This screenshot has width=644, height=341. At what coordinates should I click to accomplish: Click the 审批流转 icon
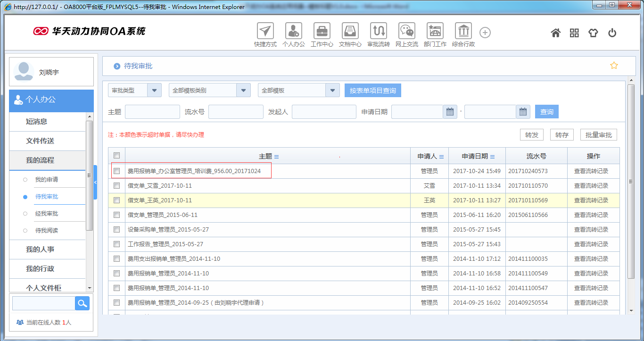378,32
